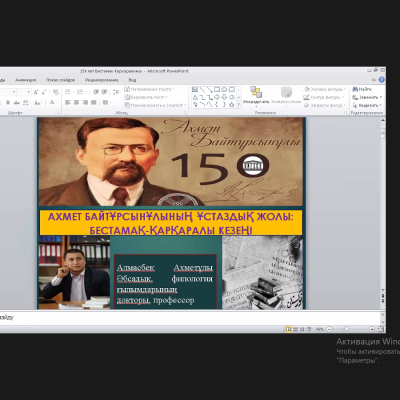400x400 pixels.
Task: Click the Контур фигуры button
Action: (323, 97)
